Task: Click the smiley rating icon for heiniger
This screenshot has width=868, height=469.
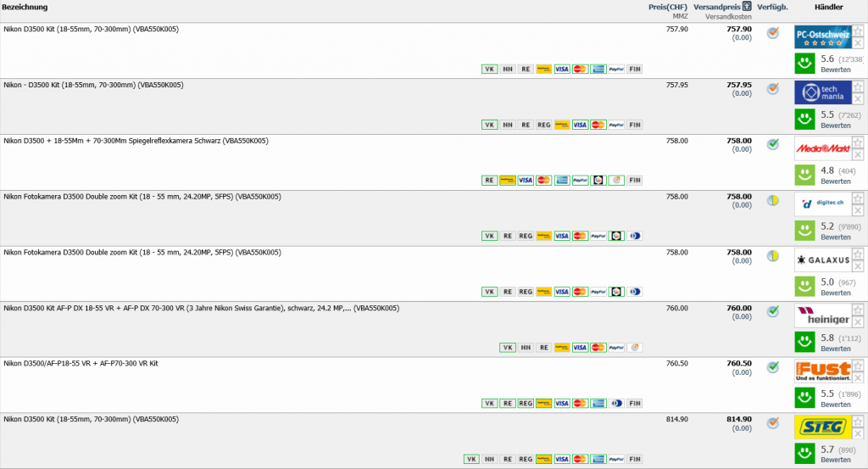Action: pos(805,342)
